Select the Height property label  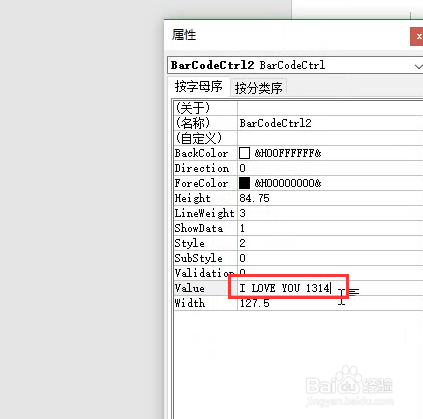(193, 198)
